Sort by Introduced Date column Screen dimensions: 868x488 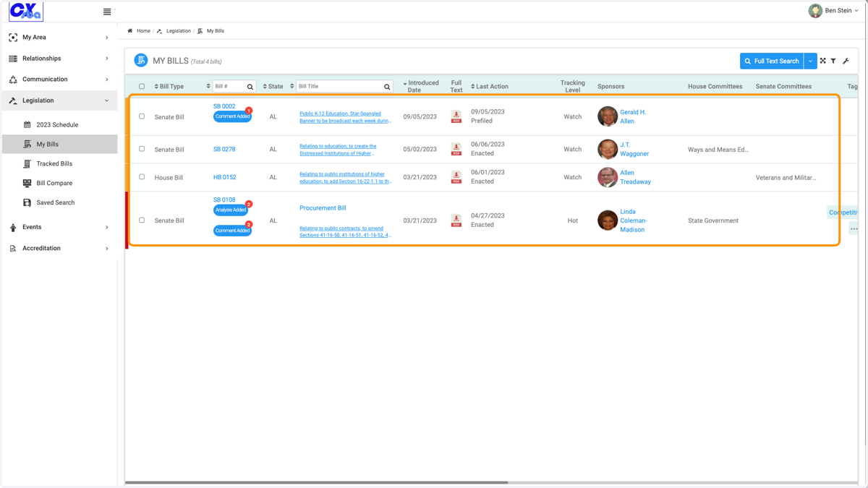tap(421, 86)
